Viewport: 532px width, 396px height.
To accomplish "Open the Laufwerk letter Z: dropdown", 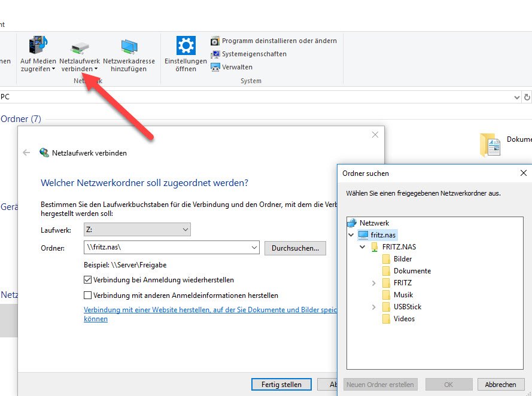I will pyautogui.click(x=137, y=230).
